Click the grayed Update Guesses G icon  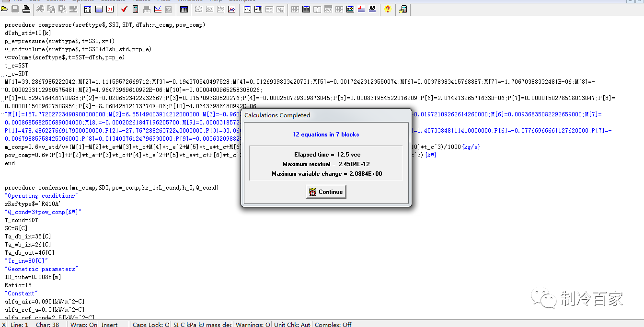pos(168,9)
